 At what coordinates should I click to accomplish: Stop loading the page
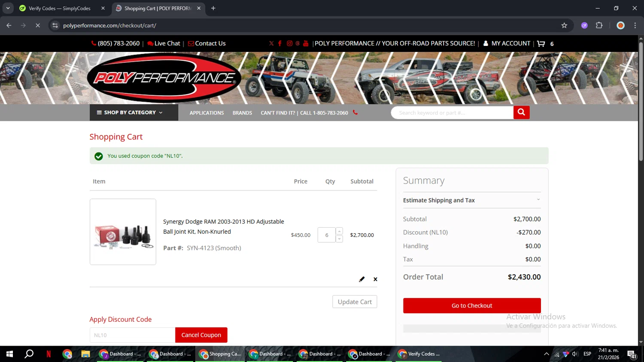pos(37,25)
